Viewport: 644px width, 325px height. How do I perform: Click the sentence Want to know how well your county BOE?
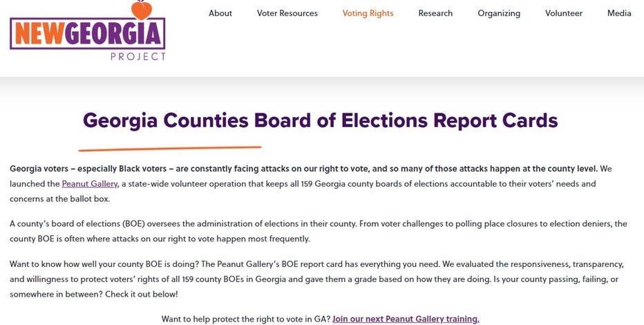click(x=104, y=264)
